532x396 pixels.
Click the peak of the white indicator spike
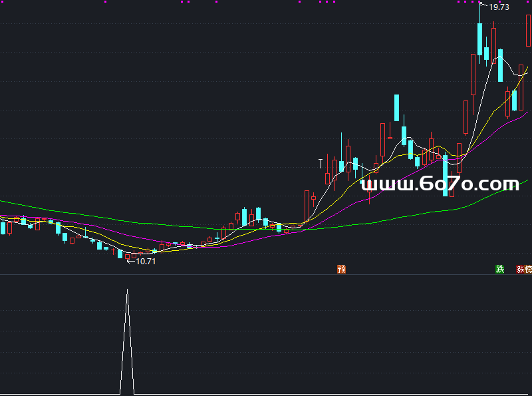click(x=127, y=290)
